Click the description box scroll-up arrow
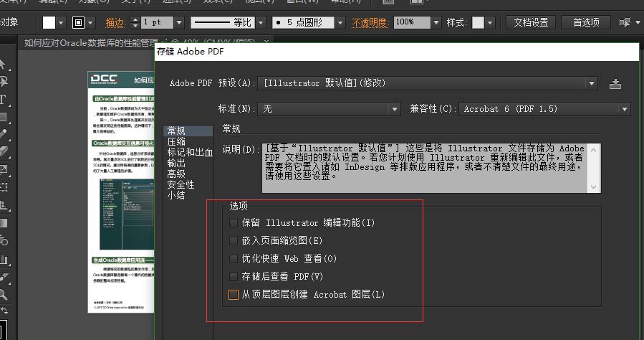Image resolution: width=644 pixels, height=340 pixels. (x=594, y=150)
